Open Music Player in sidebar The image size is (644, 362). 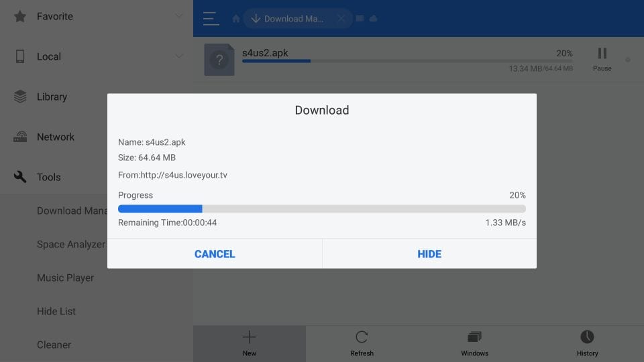65,278
